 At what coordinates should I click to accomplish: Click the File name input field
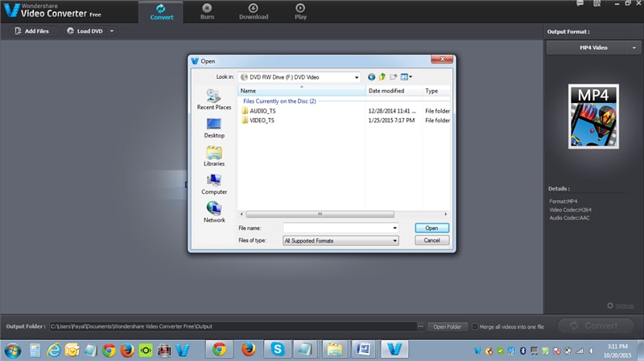click(336, 228)
